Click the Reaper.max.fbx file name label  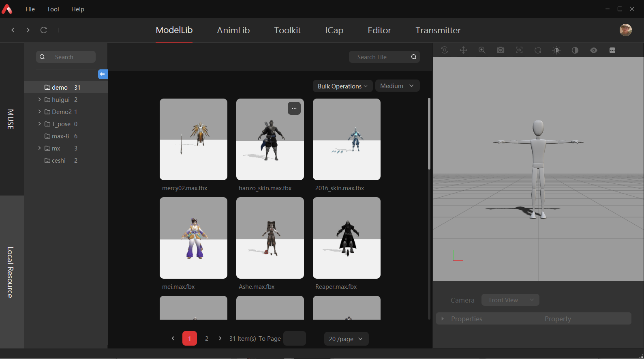(336, 287)
